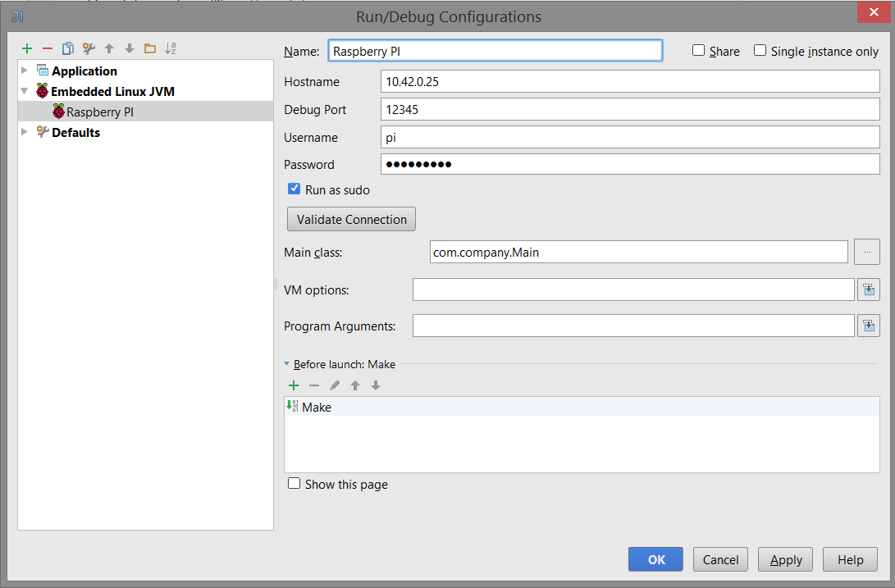This screenshot has height=588, width=895.
Task: Click into the VM options field
Action: coord(633,289)
